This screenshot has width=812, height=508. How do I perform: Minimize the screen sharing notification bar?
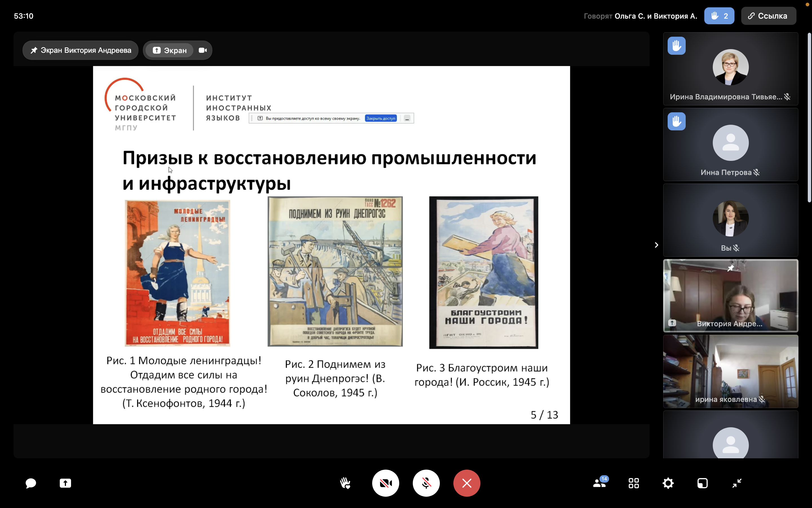click(407, 118)
